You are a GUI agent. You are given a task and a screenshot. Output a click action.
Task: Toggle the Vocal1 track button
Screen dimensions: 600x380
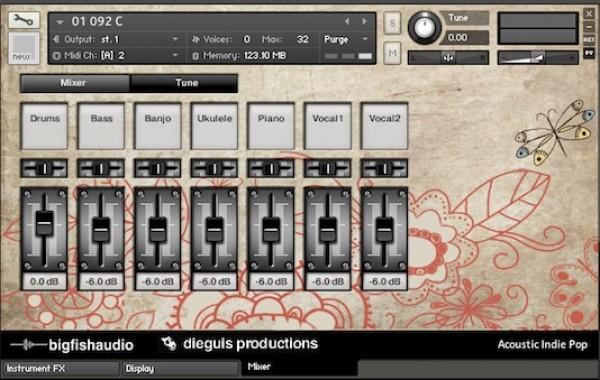328,126
